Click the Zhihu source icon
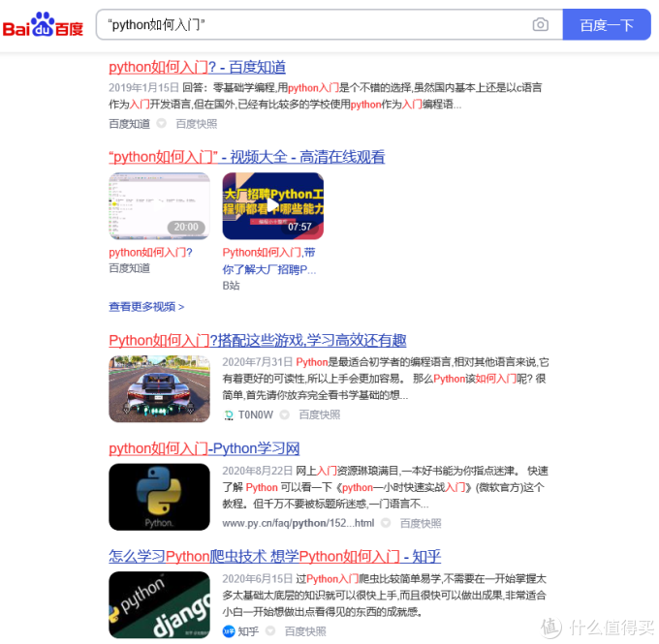Image resolution: width=659 pixels, height=644 pixels. click(229, 631)
